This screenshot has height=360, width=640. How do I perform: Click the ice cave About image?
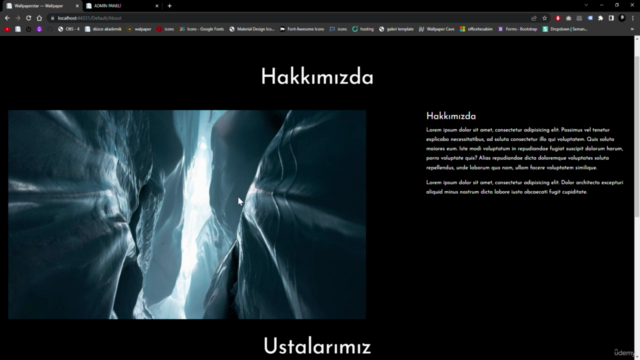tap(187, 214)
